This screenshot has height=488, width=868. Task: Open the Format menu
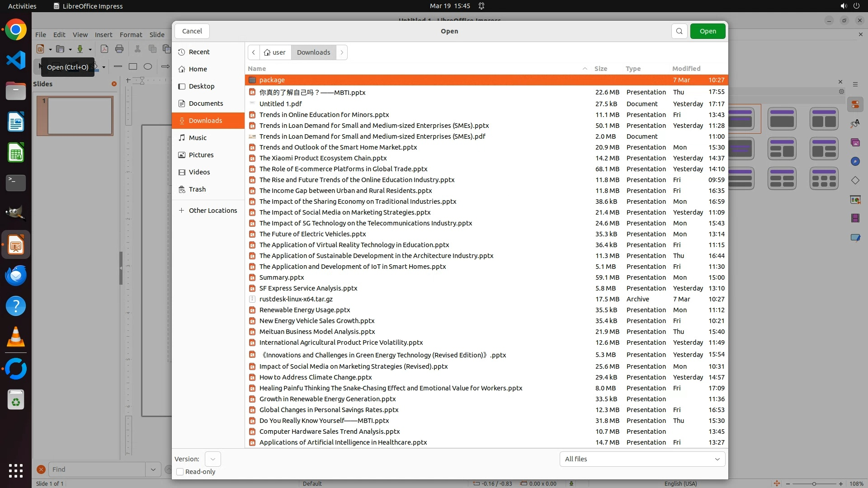point(131,35)
